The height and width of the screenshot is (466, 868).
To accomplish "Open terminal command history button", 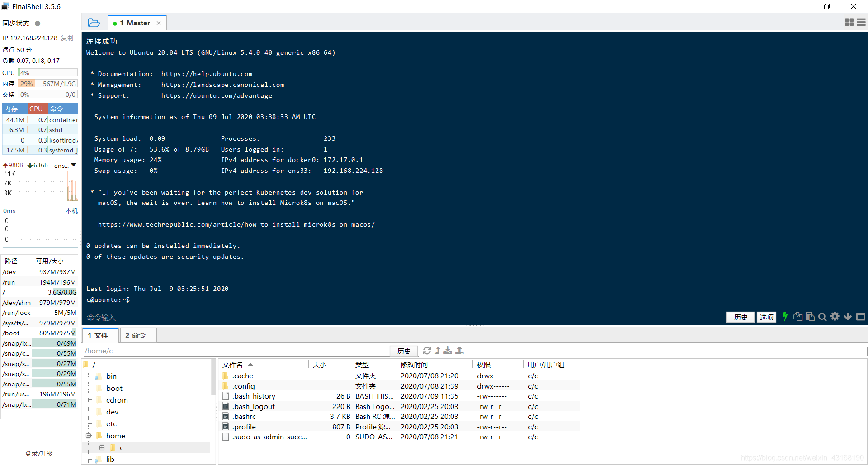I will [x=741, y=317].
